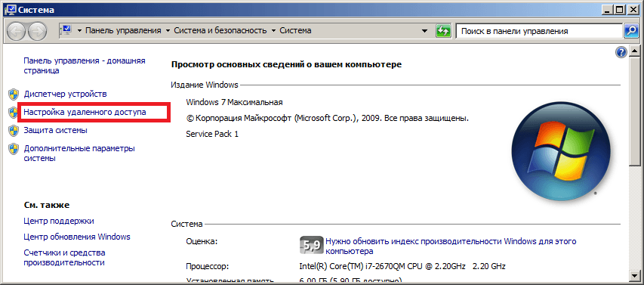The image size is (644, 285).
Task: Open Защита системы link
Action: tap(55, 130)
